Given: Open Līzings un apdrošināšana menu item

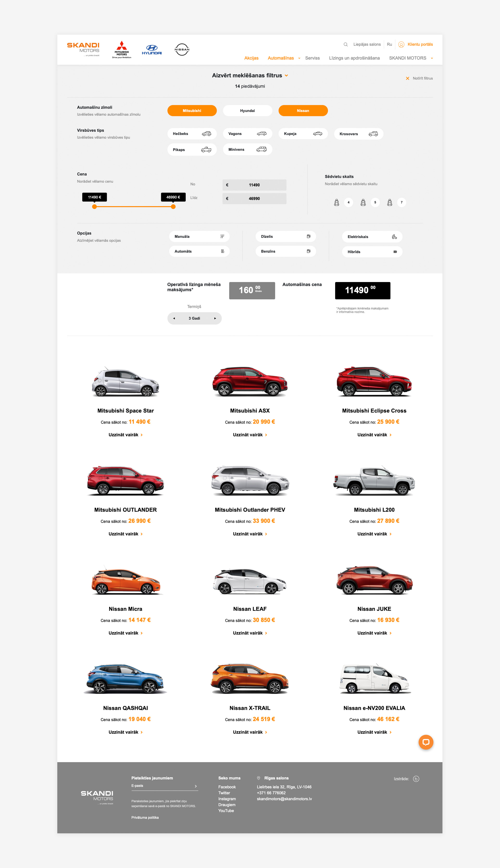Looking at the screenshot, I should point(354,58).
